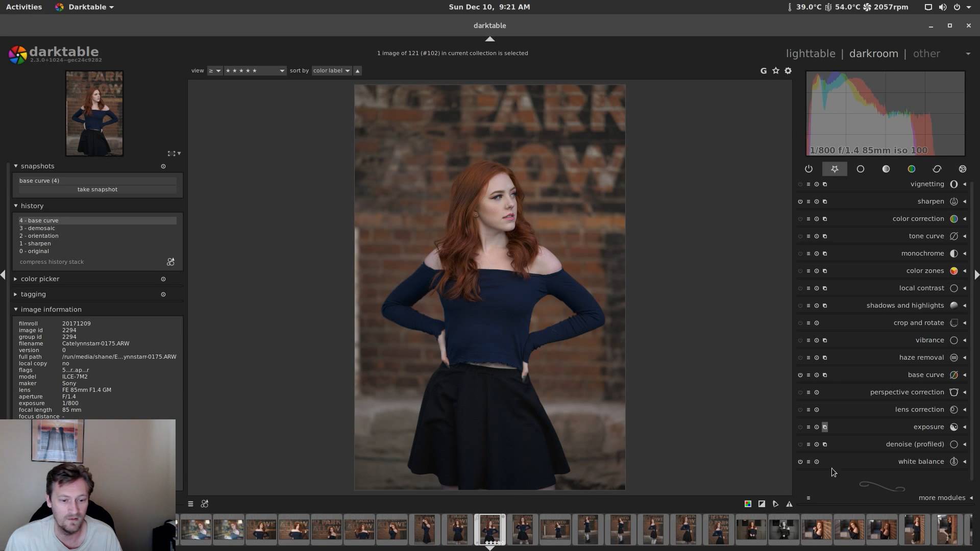Image resolution: width=980 pixels, height=551 pixels.
Task: Click the histogram display area
Action: [885, 112]
